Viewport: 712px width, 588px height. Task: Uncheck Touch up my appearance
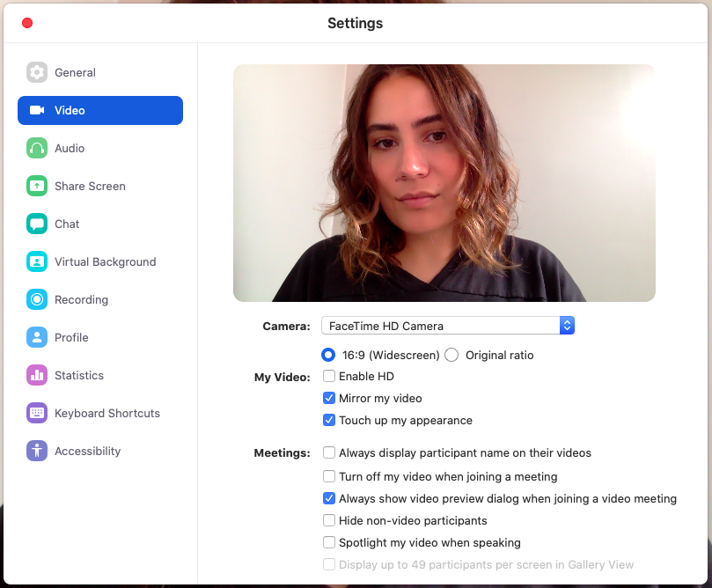click(329, 420)
